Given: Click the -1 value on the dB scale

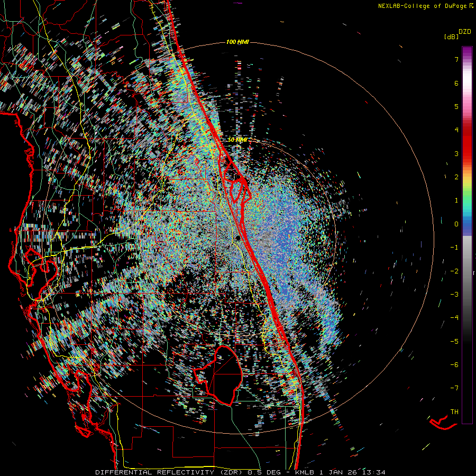Looking at the screenshot, I should click(x=454, y=248).
